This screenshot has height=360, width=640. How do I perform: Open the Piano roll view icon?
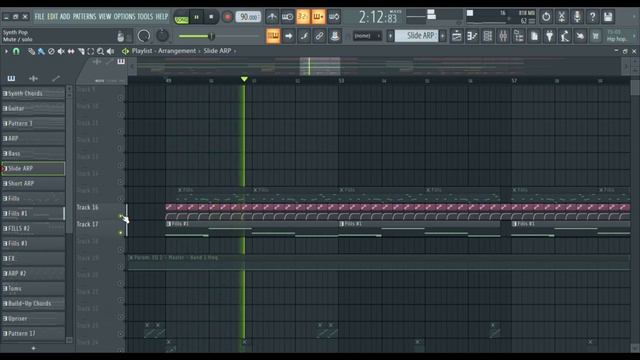click(472, 36)
